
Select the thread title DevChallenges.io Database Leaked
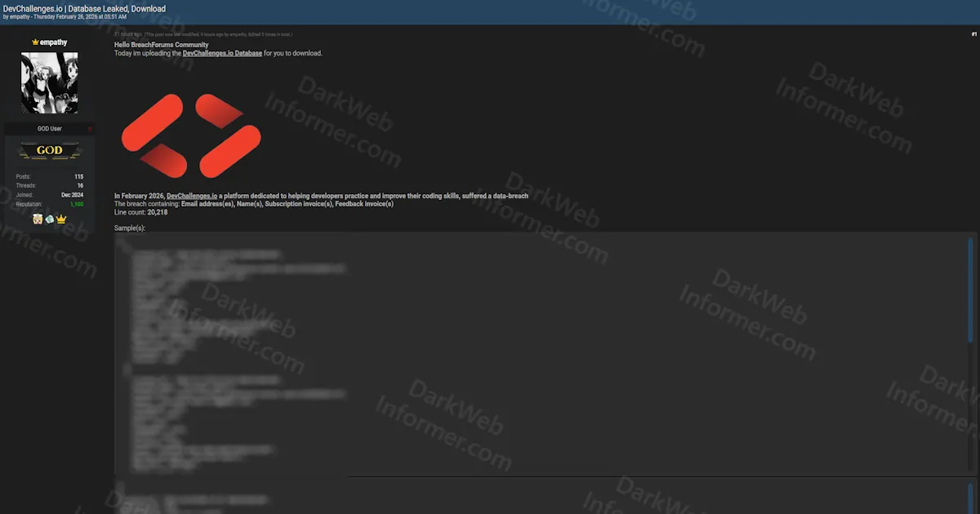(83, 8)
